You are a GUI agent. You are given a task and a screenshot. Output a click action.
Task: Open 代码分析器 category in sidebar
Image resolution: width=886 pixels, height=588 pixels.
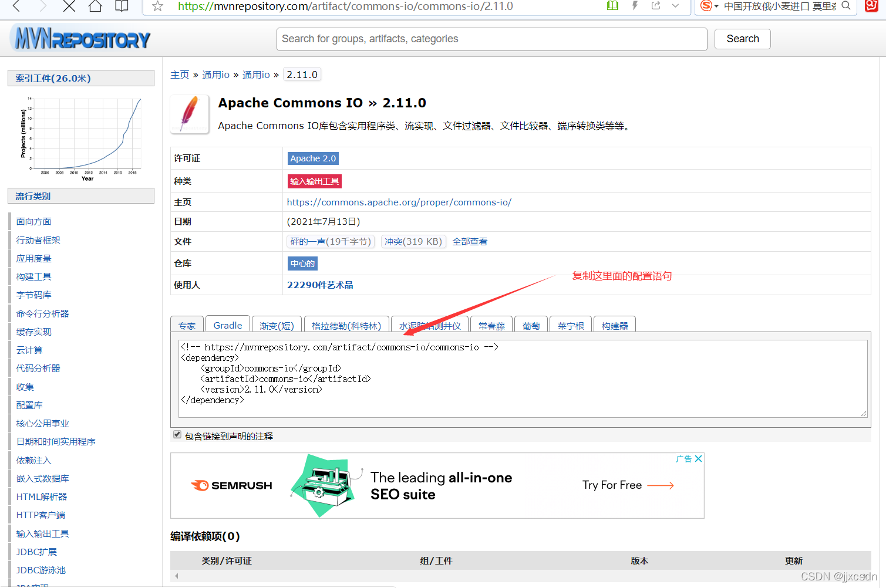tap(38, 369)
